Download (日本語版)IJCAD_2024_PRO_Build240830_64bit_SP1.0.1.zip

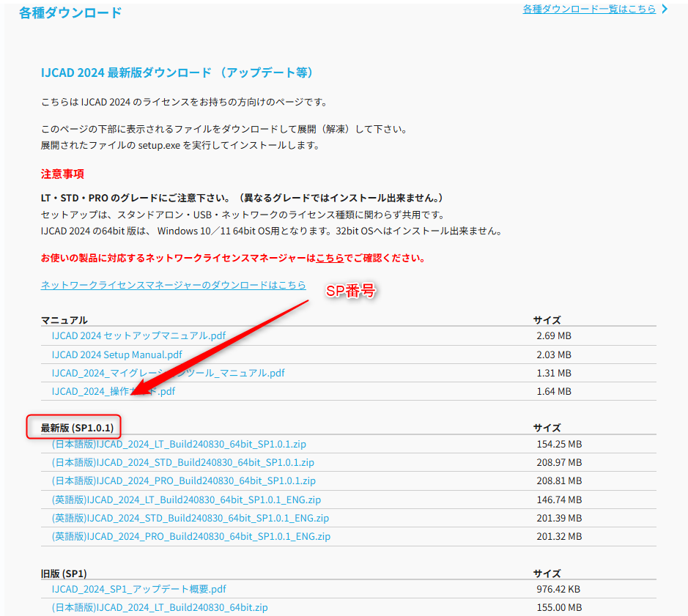coord(183,481)
